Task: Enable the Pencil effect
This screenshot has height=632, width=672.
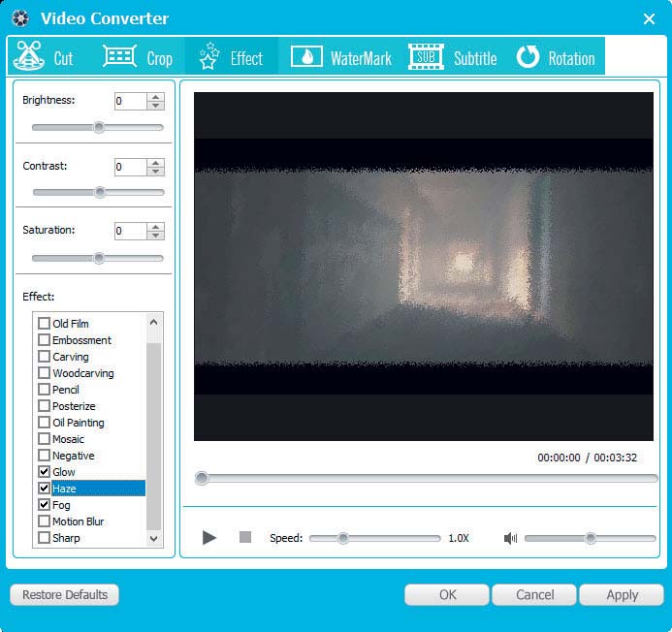Action: [45, 389]
